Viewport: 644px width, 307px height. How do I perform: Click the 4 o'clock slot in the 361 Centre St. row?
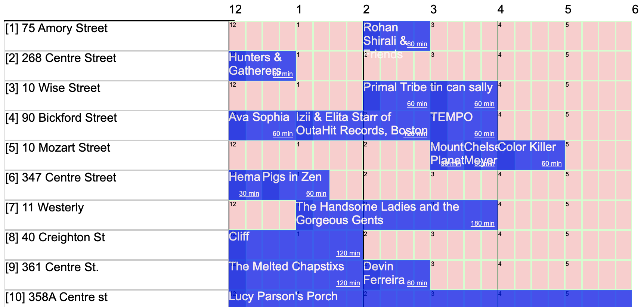pyautogui.click(x=506, y=275)
